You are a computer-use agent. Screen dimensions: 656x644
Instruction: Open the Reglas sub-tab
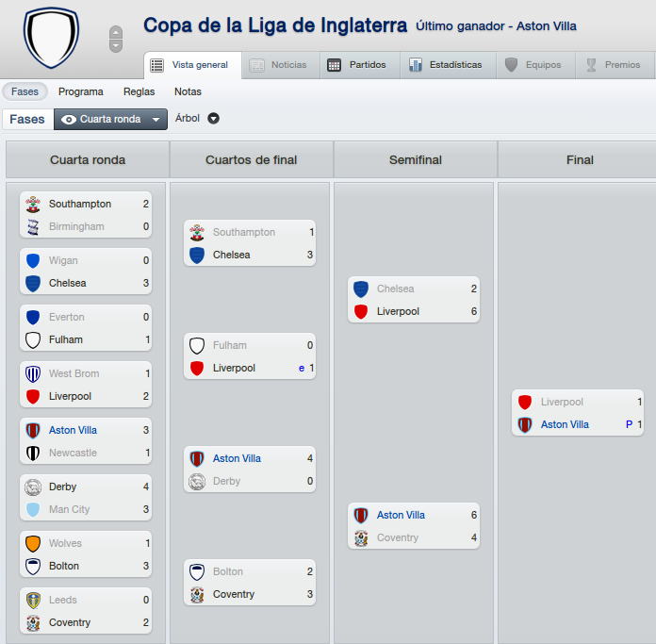[139, 91]
